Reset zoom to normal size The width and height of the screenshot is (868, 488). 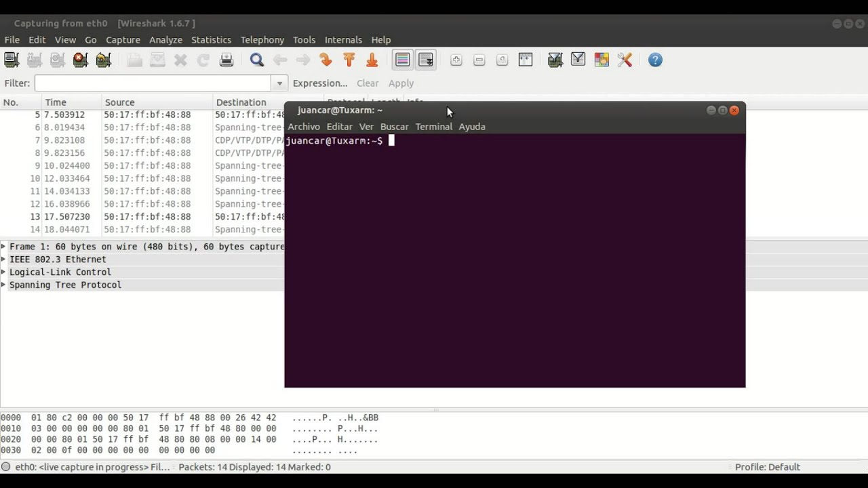point(502,60)
